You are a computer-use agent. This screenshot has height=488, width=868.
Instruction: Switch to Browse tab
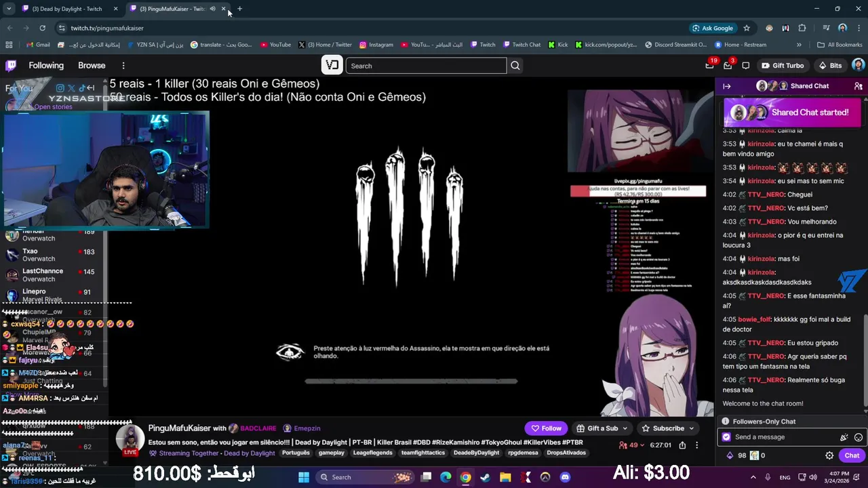tap(92, 66)
